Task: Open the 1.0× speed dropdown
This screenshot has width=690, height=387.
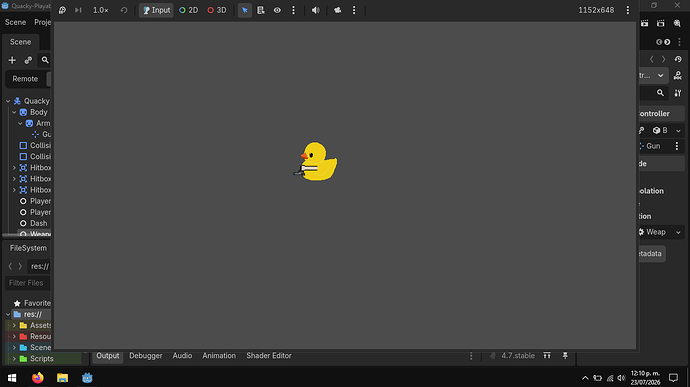Action: 100,10
